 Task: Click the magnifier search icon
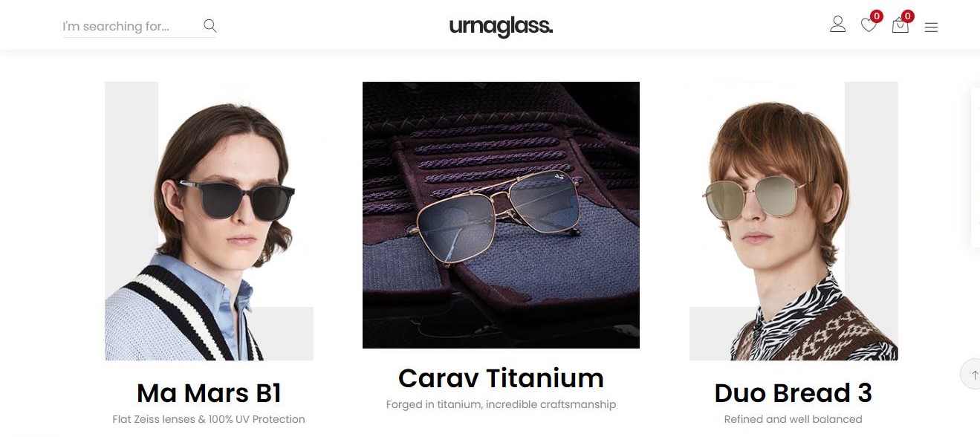[210, 26]
